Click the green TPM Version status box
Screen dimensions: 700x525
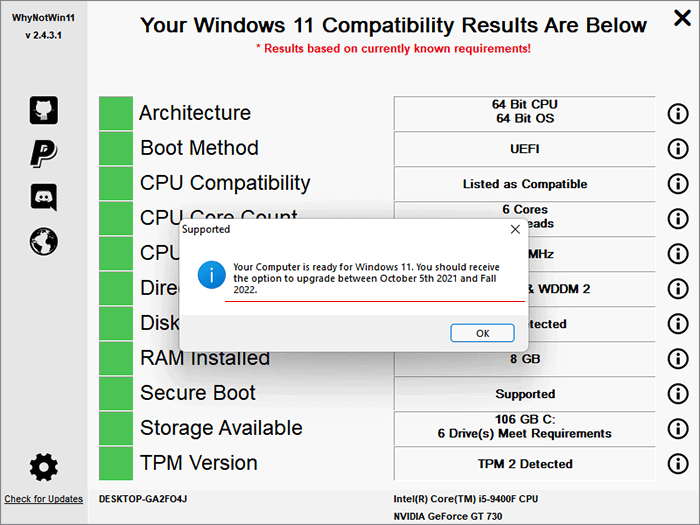click(116, 464)
